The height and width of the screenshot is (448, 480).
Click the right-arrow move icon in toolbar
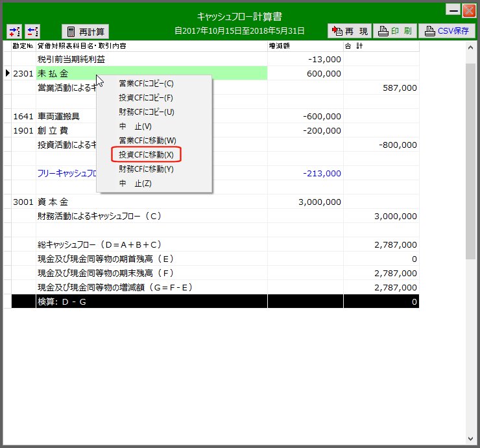coord(14,31)
